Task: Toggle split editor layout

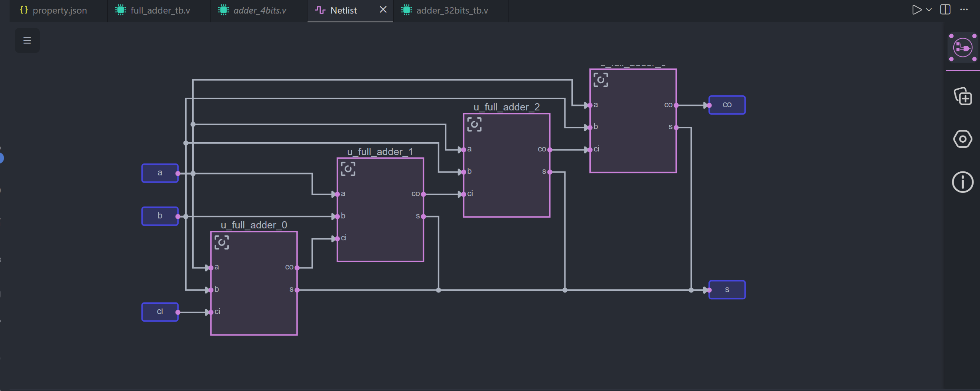Action: (x=945, y=10)
